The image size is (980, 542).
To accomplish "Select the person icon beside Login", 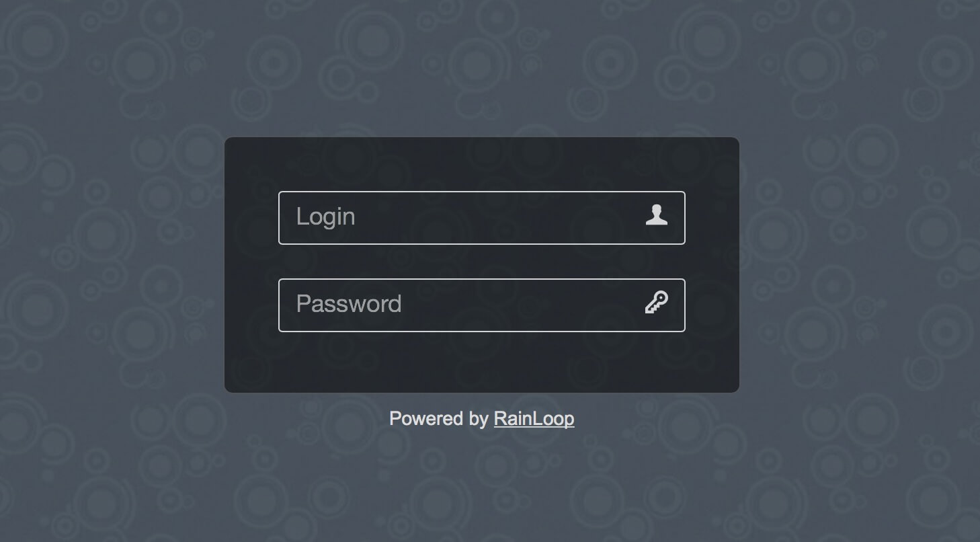I will (657, 215).
